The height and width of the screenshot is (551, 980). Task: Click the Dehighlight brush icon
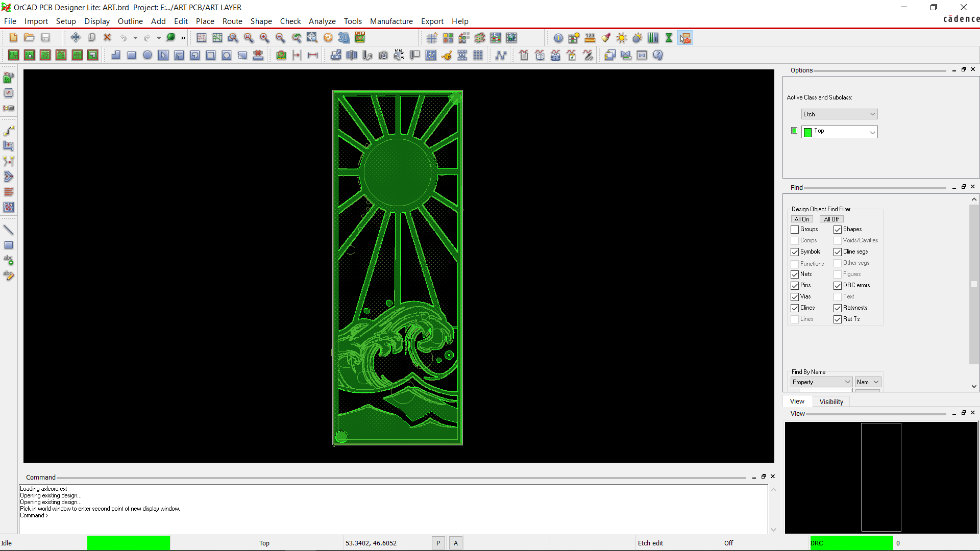tap(606, 38)
